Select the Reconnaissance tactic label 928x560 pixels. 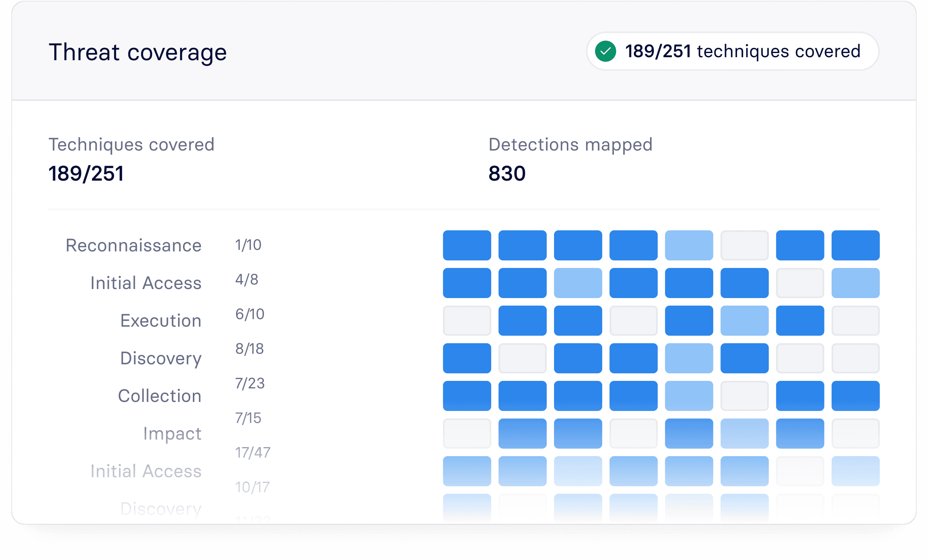[134, 245]
